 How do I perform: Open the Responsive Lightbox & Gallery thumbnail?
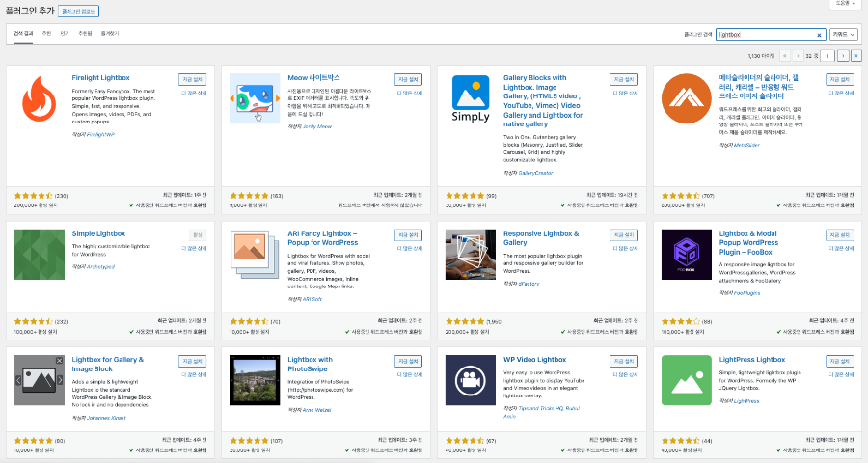coord(471,255)
